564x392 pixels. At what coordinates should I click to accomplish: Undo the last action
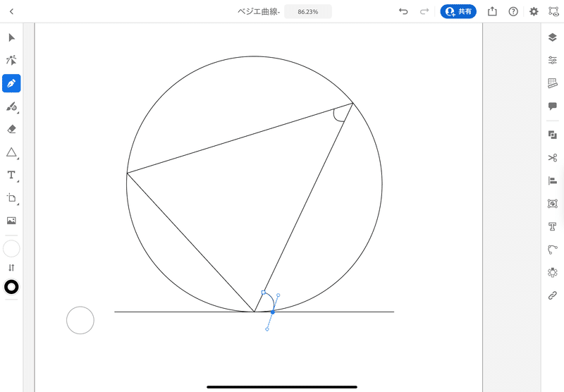point(403,11)
